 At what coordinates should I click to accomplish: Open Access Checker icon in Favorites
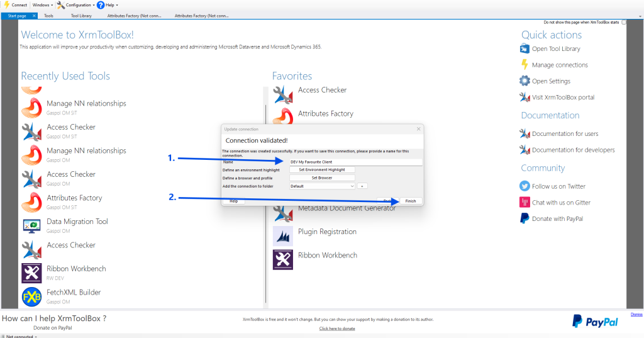coord(283,94)
